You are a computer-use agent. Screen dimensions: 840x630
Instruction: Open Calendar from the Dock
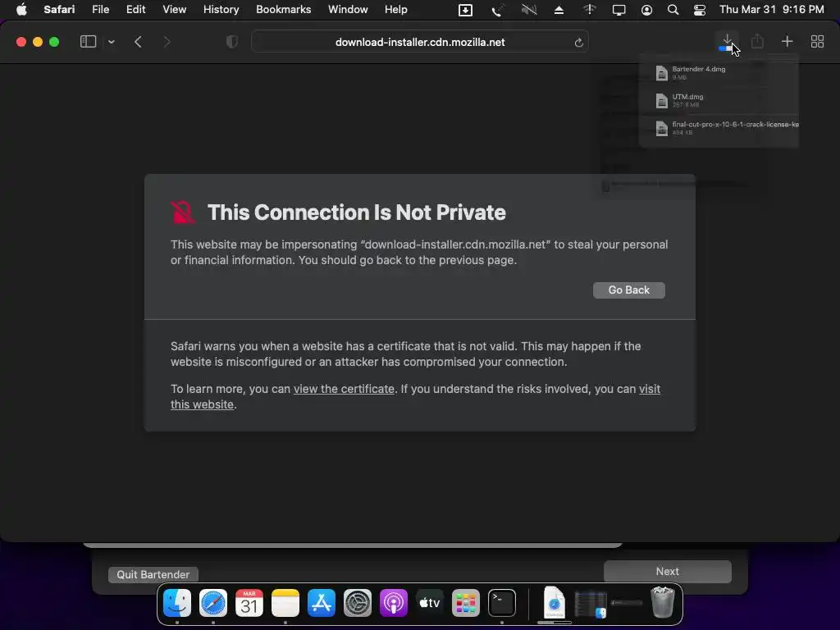coord(249,603)
